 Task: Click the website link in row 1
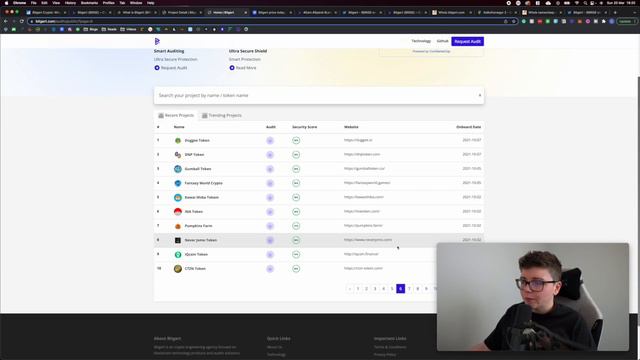[358, 140]
